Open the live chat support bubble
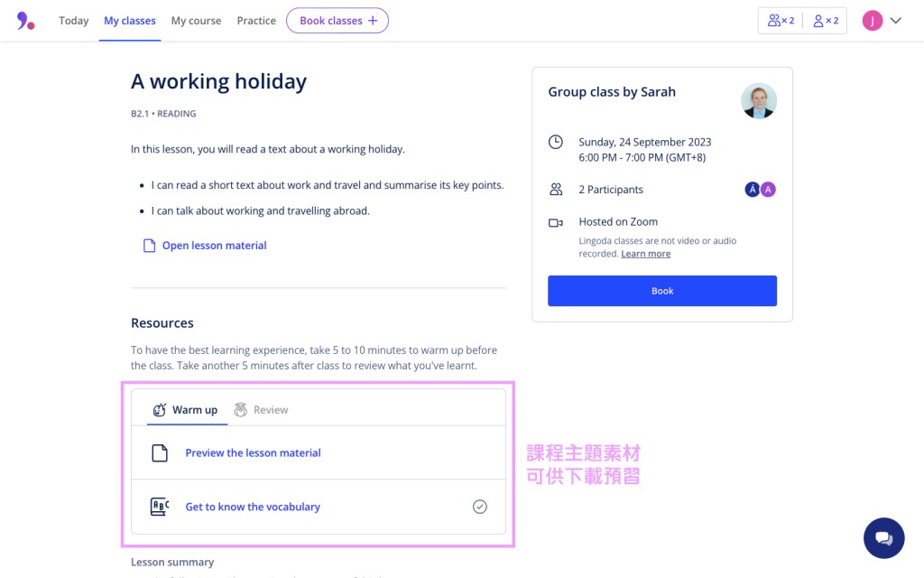Image resolution: width=924 pixels, height=578 pixels. tap(883, 538)
